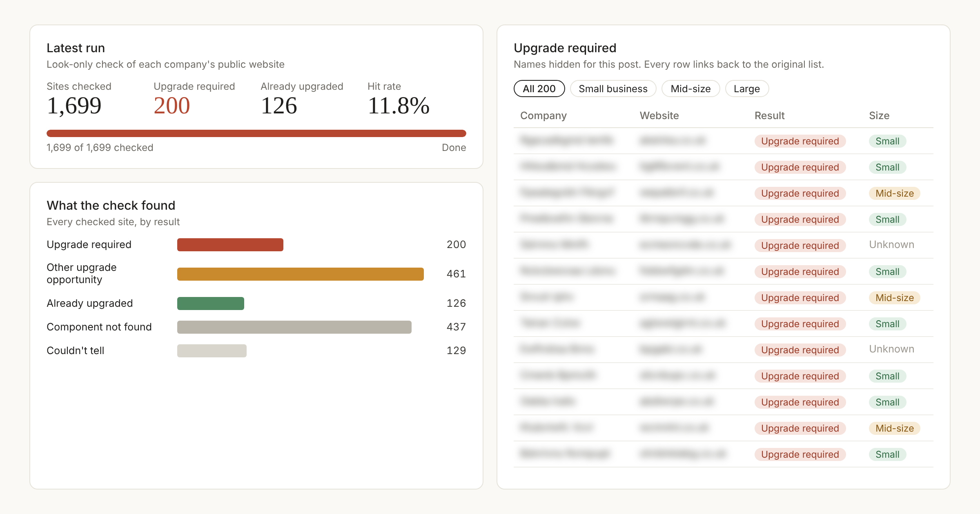Select the All 200 filter tab

tap(539, 89)
